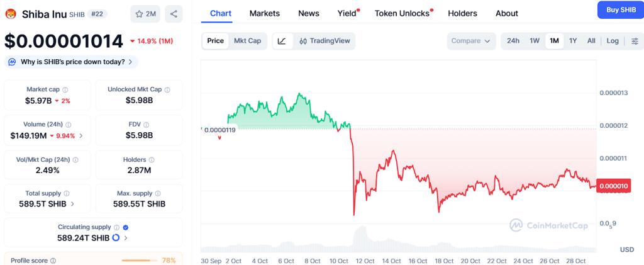Viewport: 644px width, 265px height.
Task: Enable Log scale on chart
Action: (x=613, y=41)
